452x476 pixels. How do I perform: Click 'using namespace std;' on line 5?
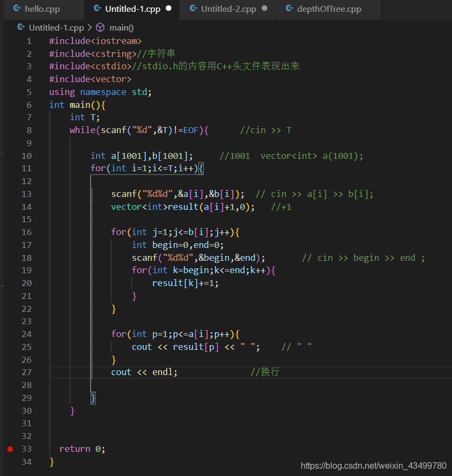pos(100,92)
